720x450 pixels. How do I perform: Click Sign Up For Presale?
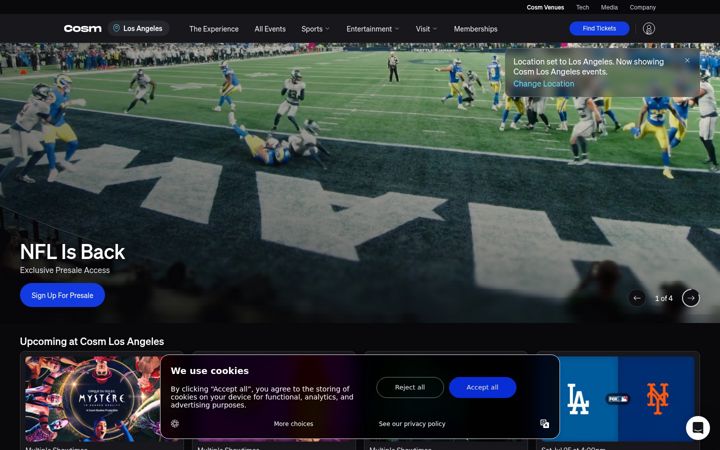click(62, 295)
